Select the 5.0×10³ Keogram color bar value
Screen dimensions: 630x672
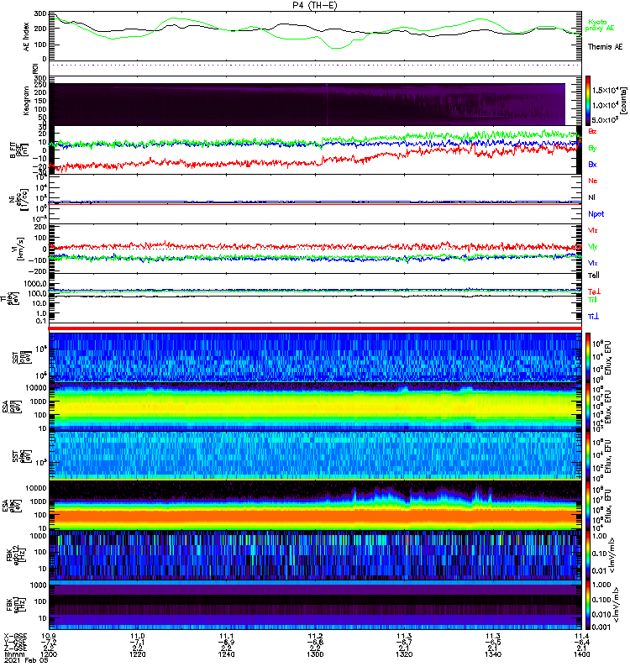605,120
